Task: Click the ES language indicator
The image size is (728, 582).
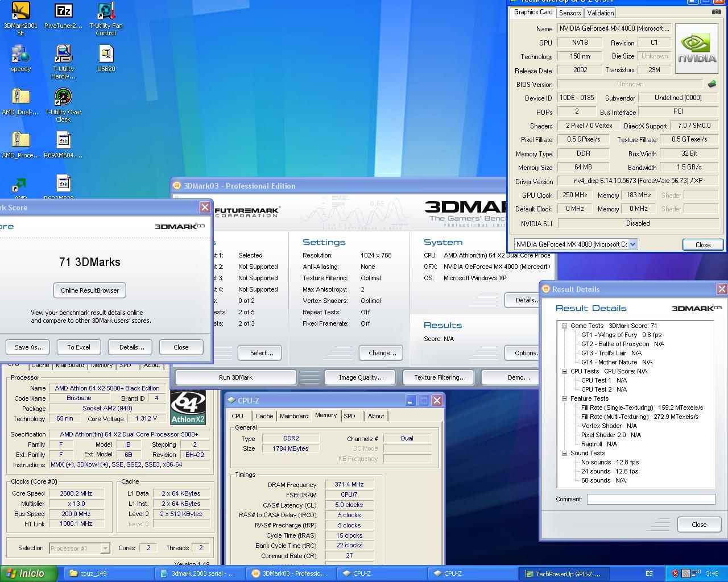Action: click(649, 573)
